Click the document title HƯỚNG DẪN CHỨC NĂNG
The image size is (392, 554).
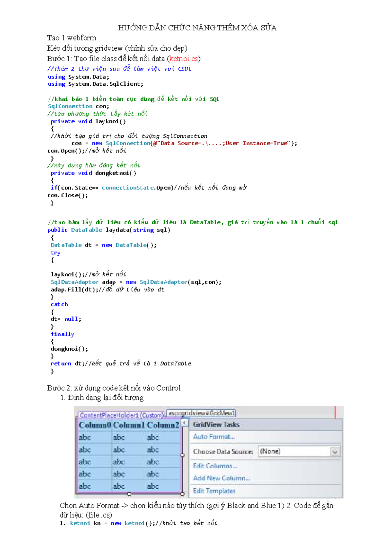tap(197, 28)
